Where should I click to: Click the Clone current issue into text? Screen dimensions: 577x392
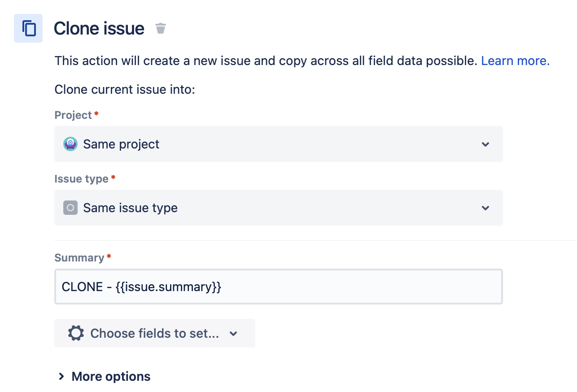click(x=125, y=90)
